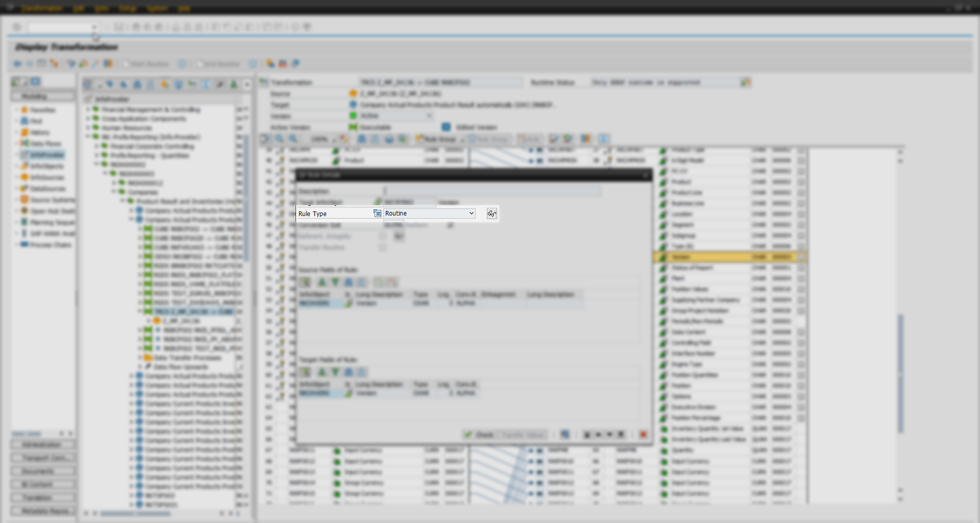Select the Check icon in Rule Details
The width and height of the screenshot is (980, 523).
(x=479, y=435)
